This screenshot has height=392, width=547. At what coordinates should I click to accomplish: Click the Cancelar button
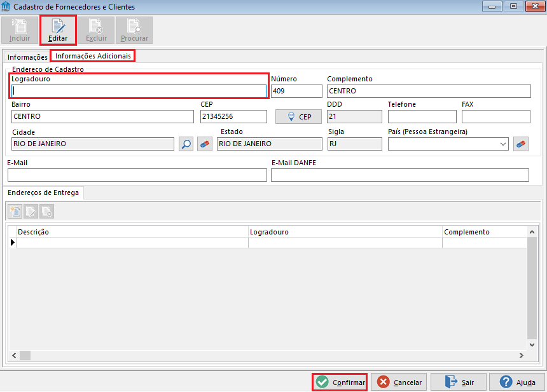pyautogui.click(x=400, y=382)
